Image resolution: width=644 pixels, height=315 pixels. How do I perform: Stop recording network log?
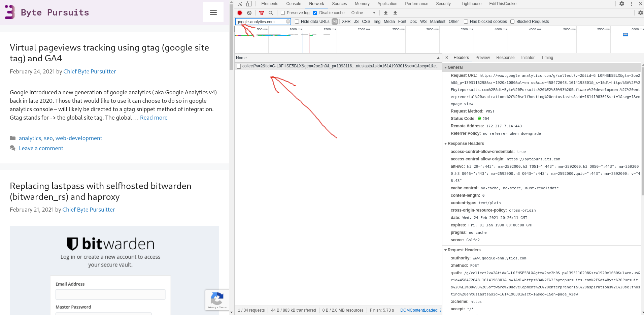[x=239, y=12]
